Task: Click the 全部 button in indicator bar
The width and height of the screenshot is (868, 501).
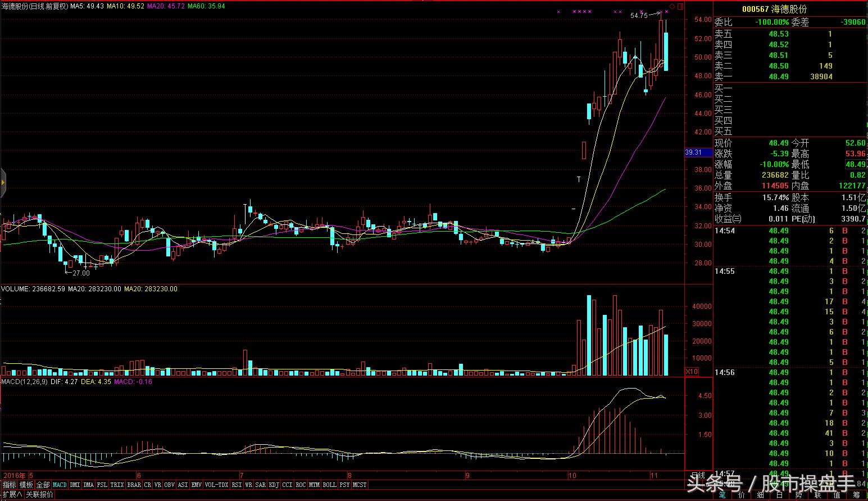Action: pos(43,485)
